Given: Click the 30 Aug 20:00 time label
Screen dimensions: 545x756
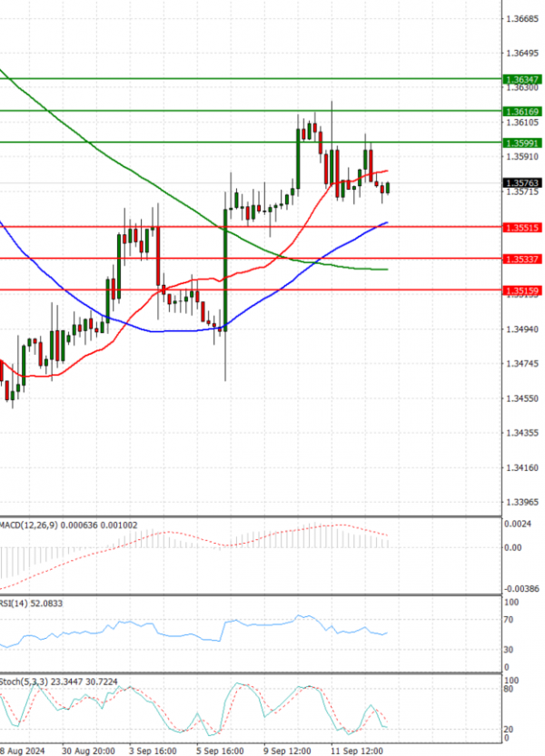Looking at the screenshot, I should pyautogui.click(x=88, y=751).
